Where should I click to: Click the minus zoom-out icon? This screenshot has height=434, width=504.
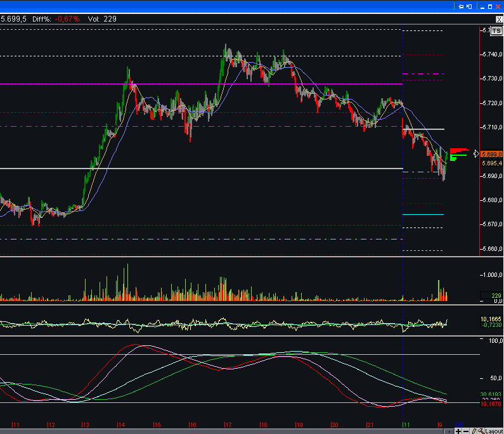(x=466, y=431)
